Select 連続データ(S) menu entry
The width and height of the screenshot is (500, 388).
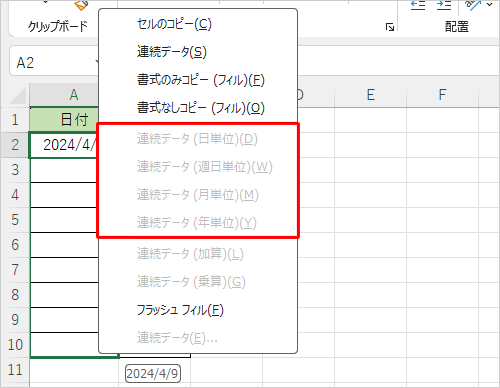(x=198, y=52)
